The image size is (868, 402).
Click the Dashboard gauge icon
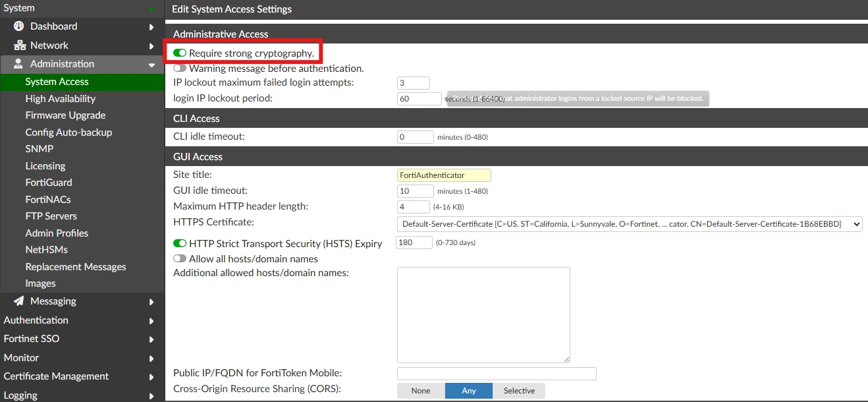18,26
